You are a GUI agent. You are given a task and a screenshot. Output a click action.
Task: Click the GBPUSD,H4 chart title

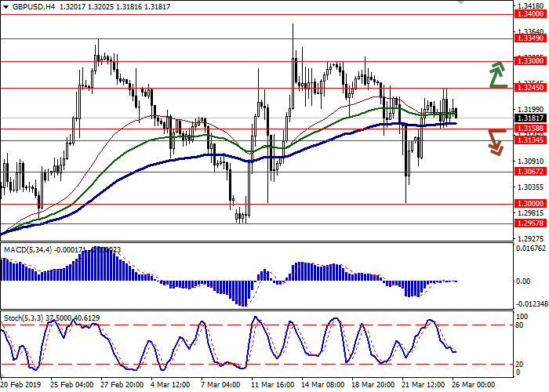pyautogui.click(x=23, y=5)
